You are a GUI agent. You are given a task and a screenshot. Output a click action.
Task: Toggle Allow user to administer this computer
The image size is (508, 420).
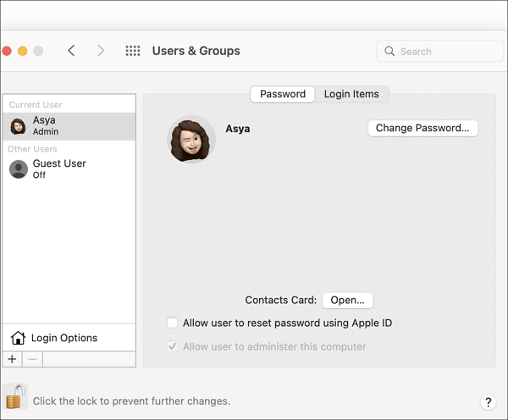pos(173,346)
